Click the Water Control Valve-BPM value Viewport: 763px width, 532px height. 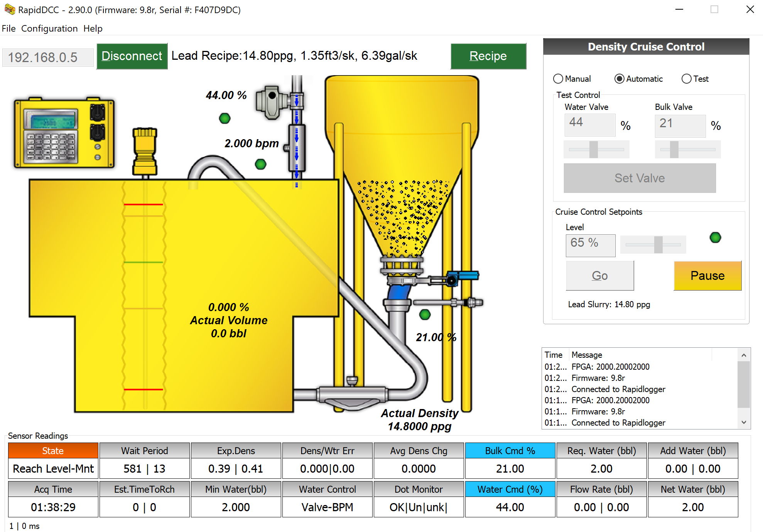tap(327, 507)
